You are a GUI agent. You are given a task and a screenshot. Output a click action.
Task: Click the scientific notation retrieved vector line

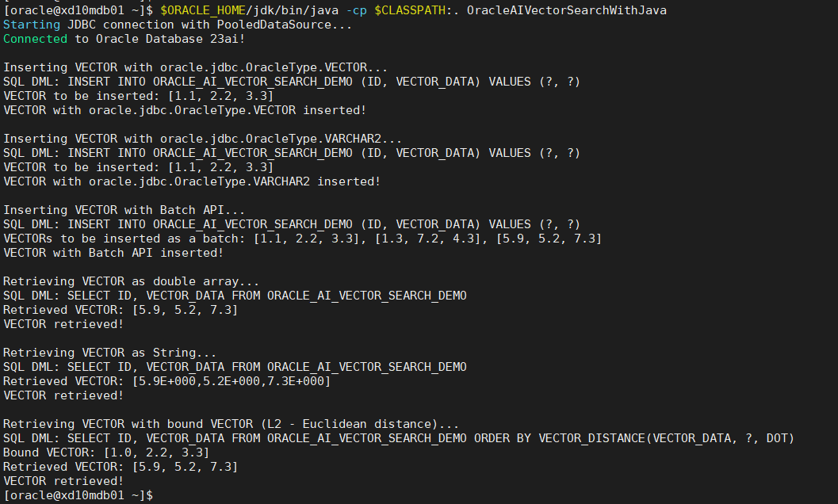click(x=166, y=381)
